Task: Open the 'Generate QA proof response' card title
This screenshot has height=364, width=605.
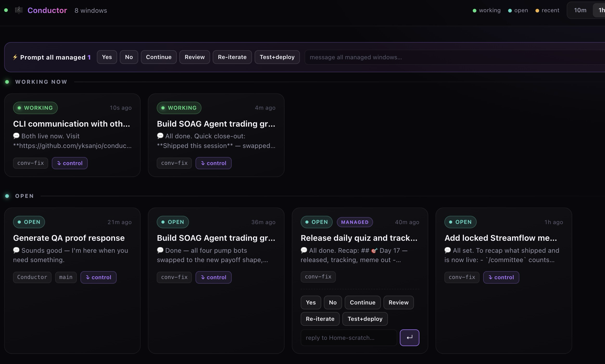Action: tap(69, 238)
